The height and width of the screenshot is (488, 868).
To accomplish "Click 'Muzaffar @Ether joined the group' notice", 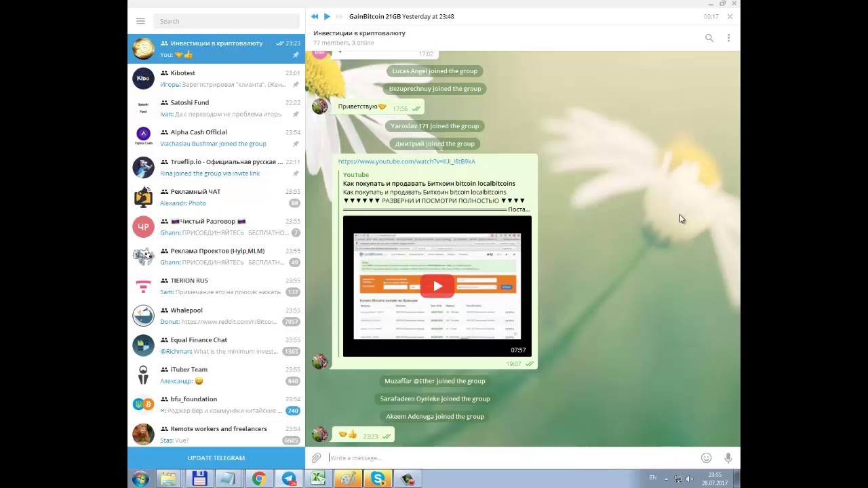I will [x=435, y=381].
